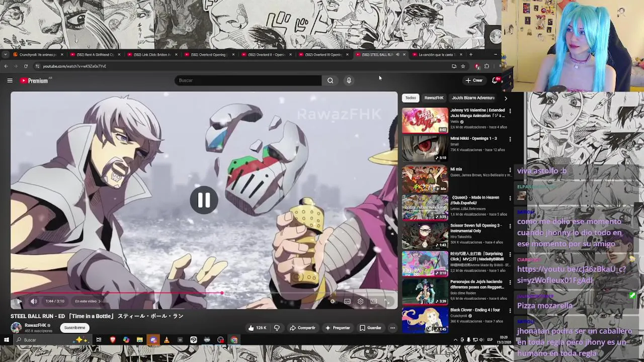The height and width of the screenshot is (362, 644).
Task: Toggle the autoplay switch in the player
Action: (332, 301)
